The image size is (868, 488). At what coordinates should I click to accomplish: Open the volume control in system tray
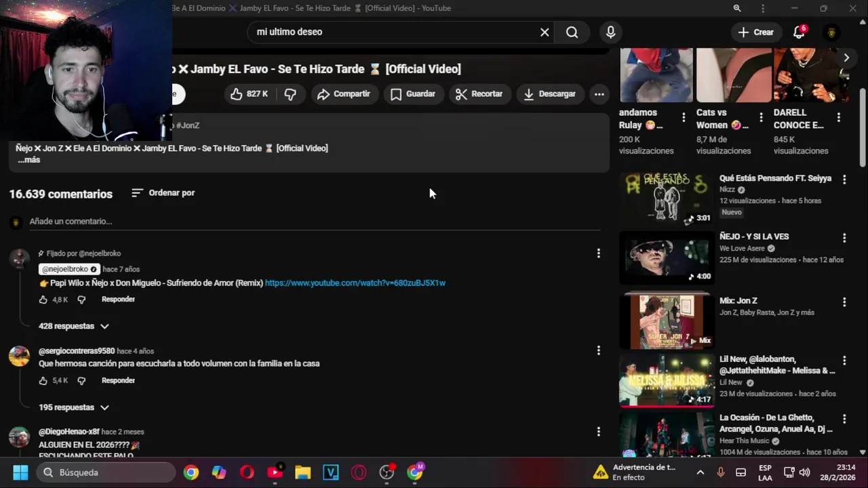(804, 472)
